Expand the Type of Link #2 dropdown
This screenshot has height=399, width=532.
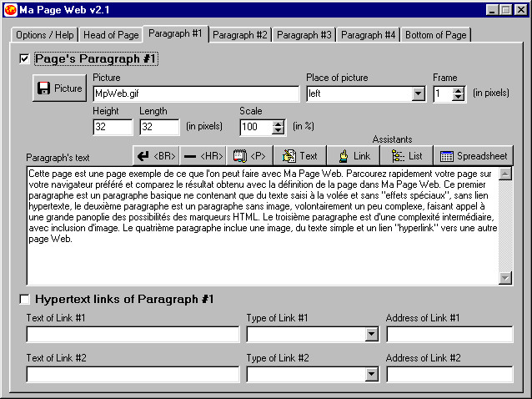372,375
